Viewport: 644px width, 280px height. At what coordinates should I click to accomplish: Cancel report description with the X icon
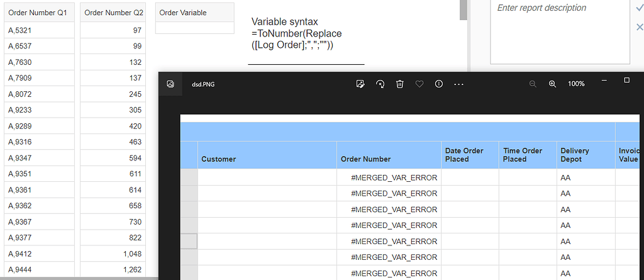point(640,26)
